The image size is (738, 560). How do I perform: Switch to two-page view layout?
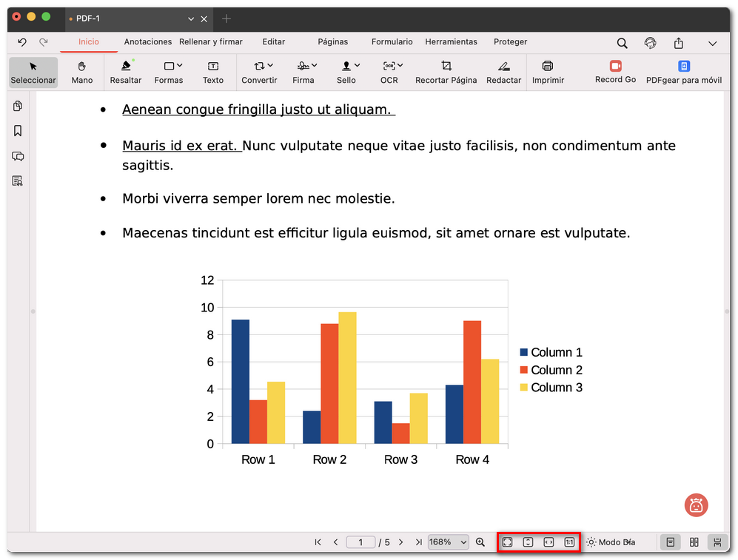[694, 542]
